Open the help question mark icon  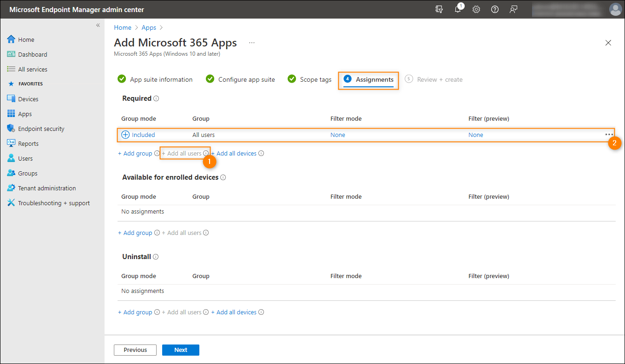pos(494,9)
